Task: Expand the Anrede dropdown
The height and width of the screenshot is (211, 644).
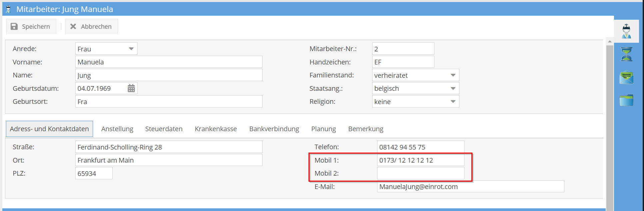Action: (x=131, y=49)
